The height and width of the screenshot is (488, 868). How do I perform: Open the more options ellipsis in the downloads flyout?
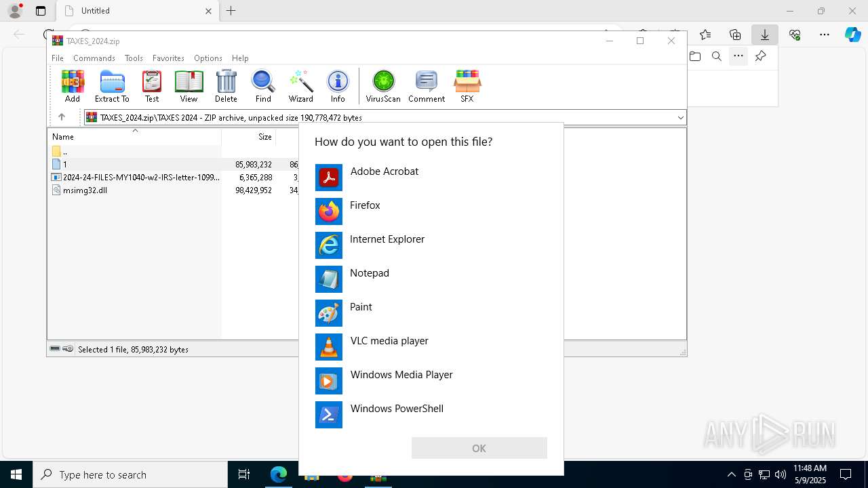coord(738,56)
